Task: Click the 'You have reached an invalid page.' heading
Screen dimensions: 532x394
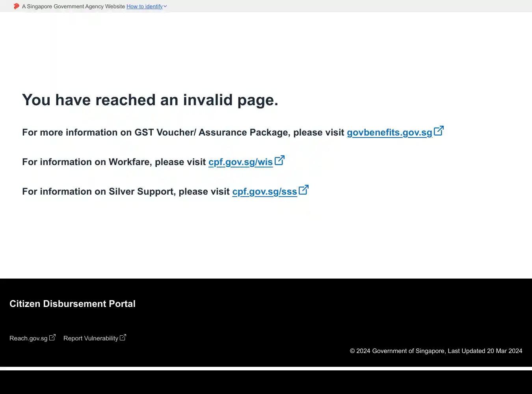Action: pyautogui.click(x=150, y=100)
